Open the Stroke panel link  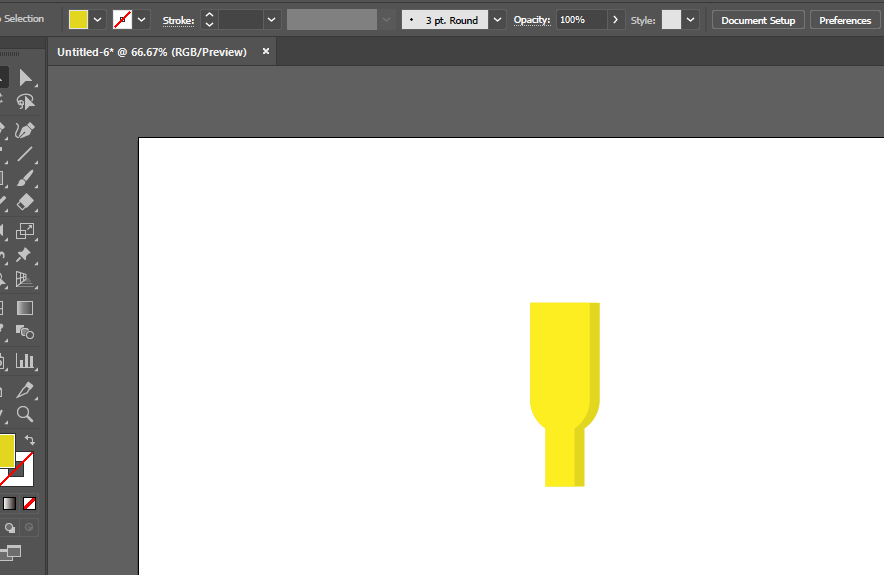pos(178,20)
